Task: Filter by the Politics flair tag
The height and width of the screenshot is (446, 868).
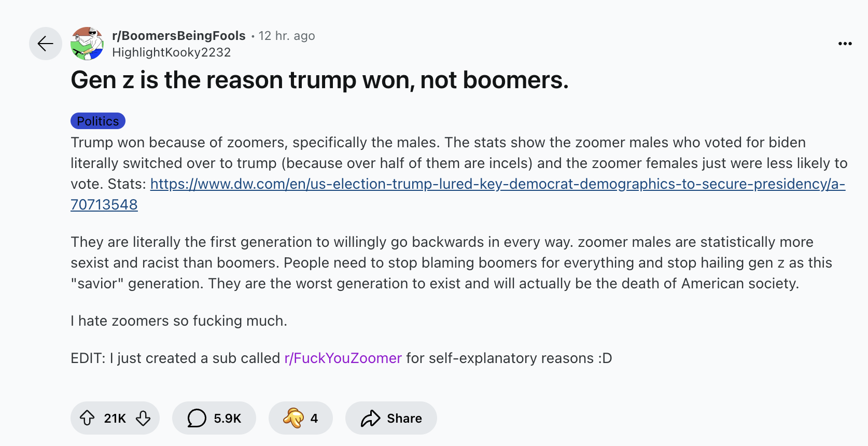Action: click(98, 121)
